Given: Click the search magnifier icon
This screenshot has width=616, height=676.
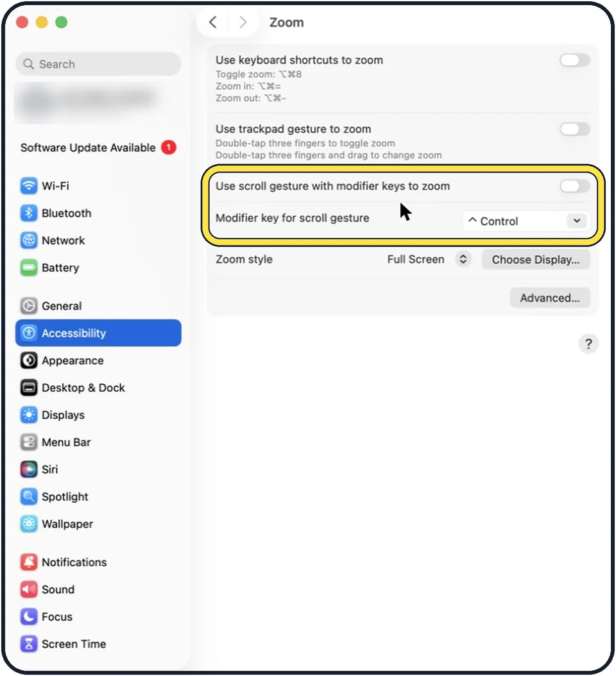Looking at the screenshot, I should tap(28, 64).
